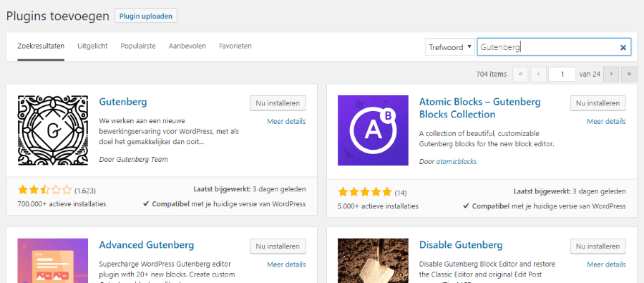The width and height of the screenshot is (644, 283).
Task: Click the (1.623) review count
Action: point(85,191)
